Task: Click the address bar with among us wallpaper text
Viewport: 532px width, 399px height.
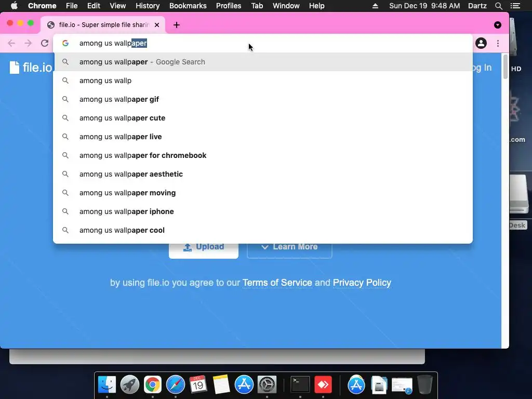Action: (262, 43)
